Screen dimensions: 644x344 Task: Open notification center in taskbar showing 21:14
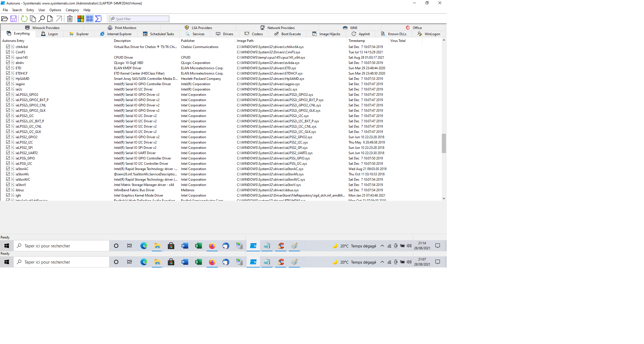coord(438,246)
